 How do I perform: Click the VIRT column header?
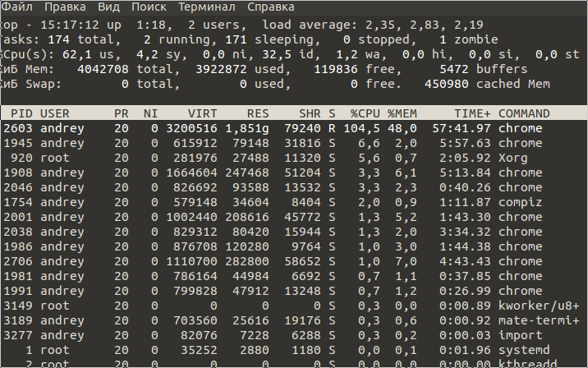point(203,113)
